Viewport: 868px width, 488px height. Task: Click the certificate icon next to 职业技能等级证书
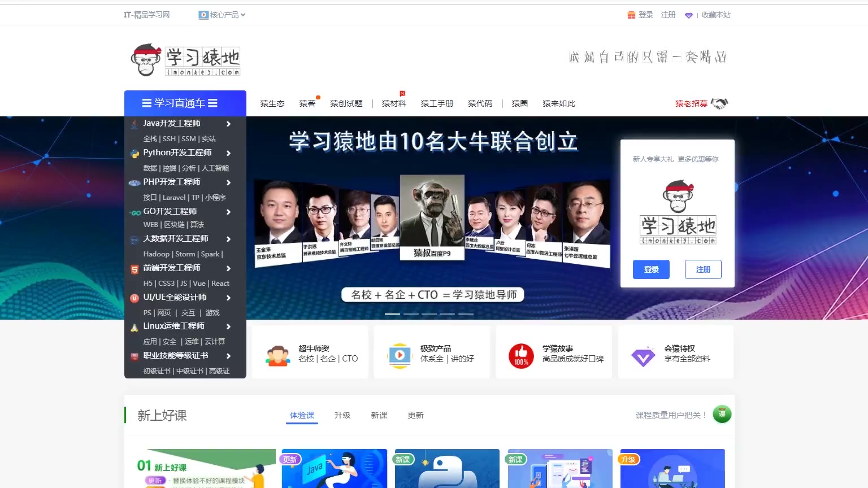point(134,356)
